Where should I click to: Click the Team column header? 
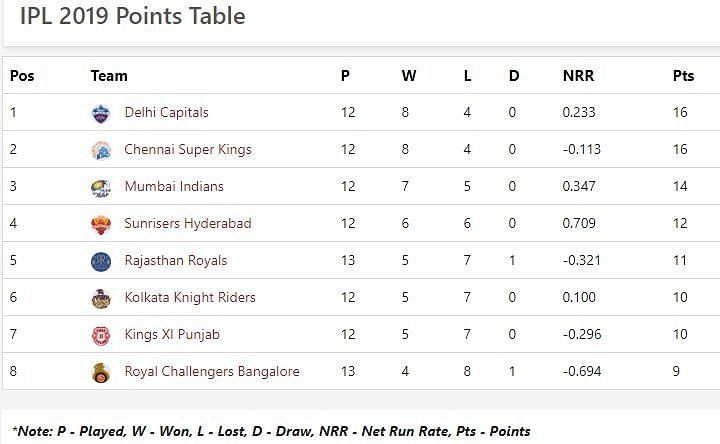point(109,76)
